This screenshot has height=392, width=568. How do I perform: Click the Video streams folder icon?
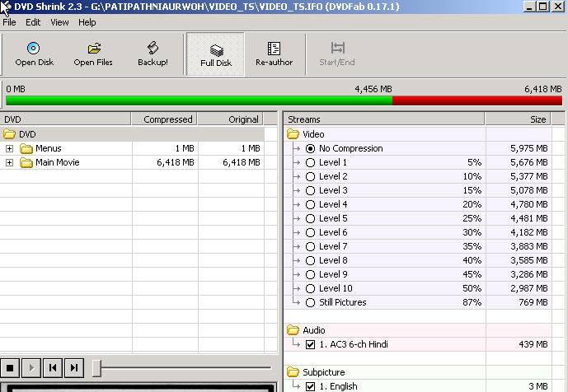293,134
